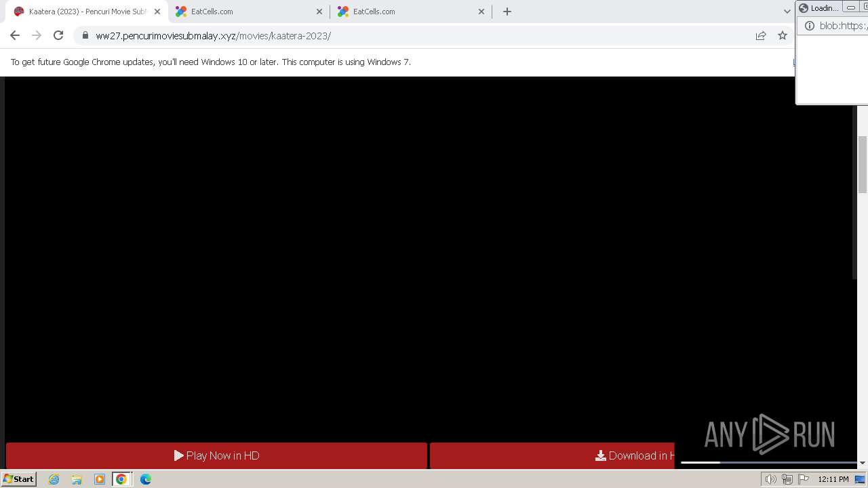
Task: Switch to the second EatCells.com tab
Action: click(x=410, y=12)
